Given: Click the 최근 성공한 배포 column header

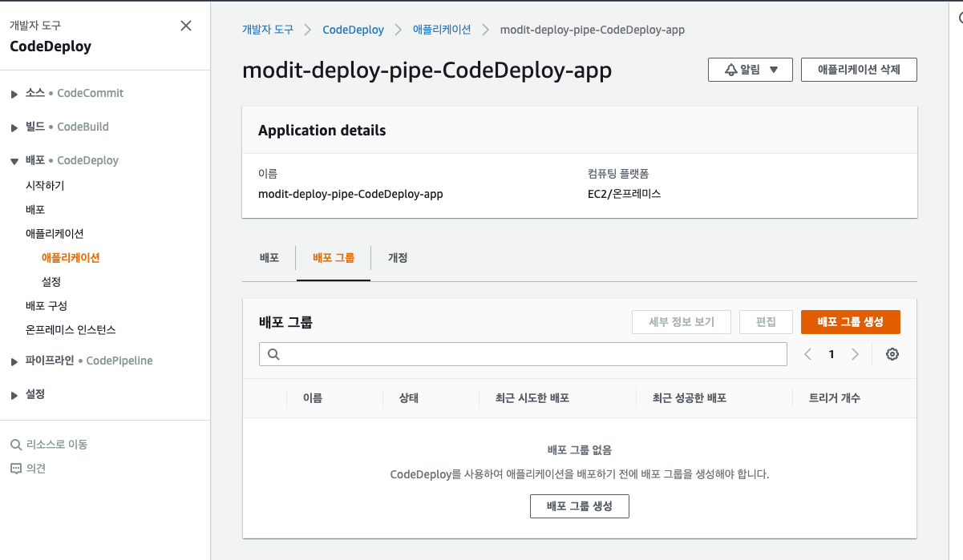Looking at the screenshot, I should tap(690, 398).
